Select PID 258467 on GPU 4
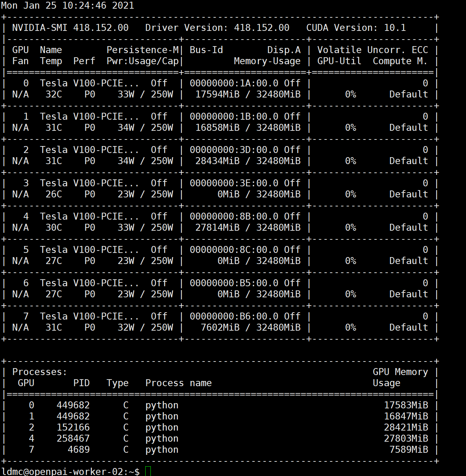Viewport: 466px width, 476px height. point(73,438)
